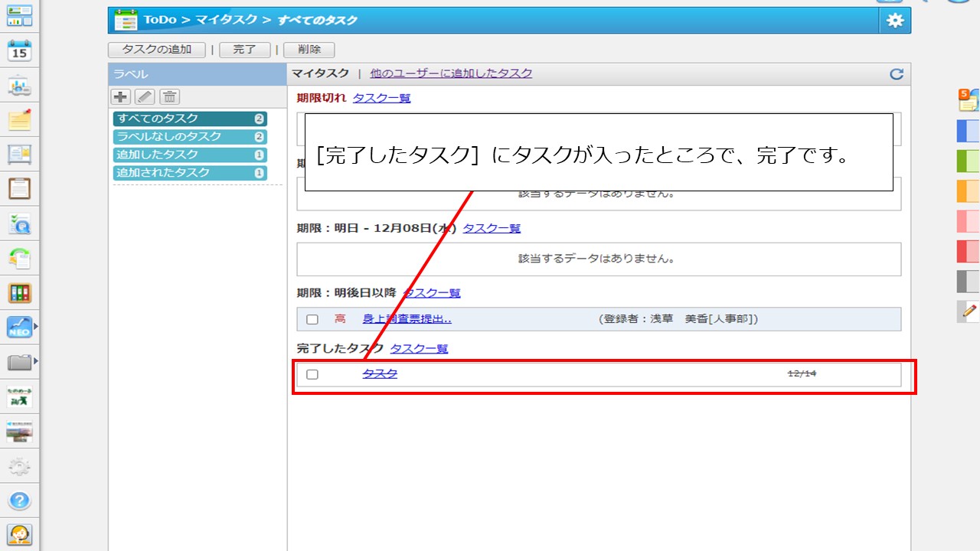Pick the green sticky note color
Viewport: 980px width, 551px height.
coord(968,161)
